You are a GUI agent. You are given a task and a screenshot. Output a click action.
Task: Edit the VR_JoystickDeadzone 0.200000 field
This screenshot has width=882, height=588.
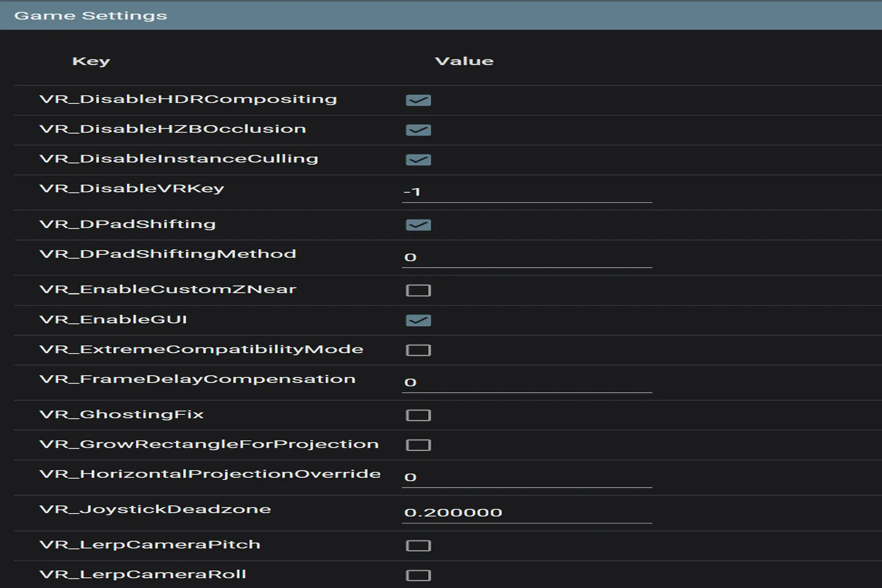pos(527,513)
